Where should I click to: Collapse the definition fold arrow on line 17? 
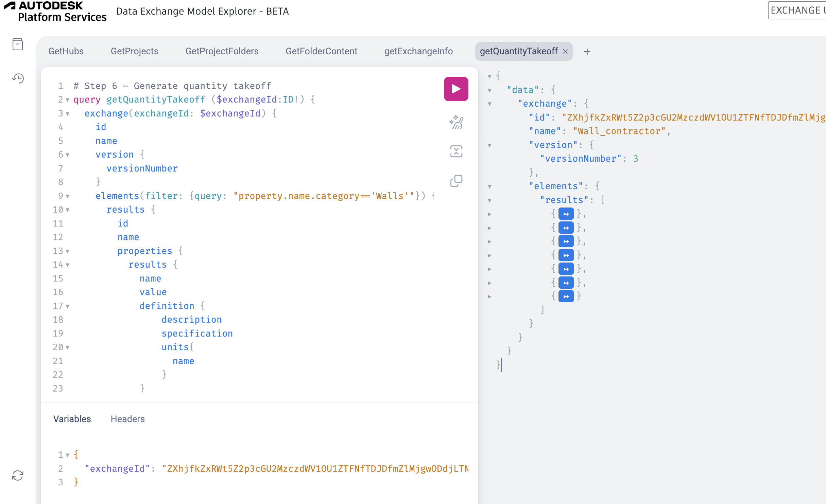tap(68, 306)
